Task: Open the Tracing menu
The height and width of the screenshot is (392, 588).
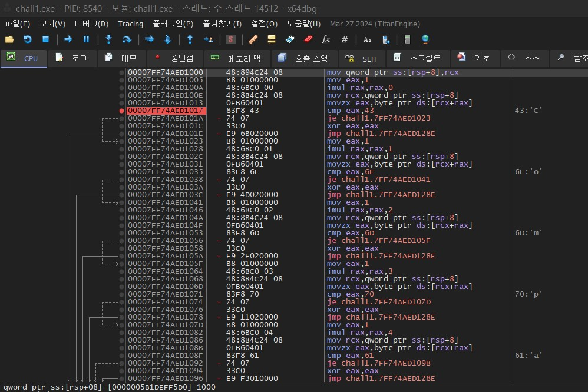Action: [x=130, y=24]
